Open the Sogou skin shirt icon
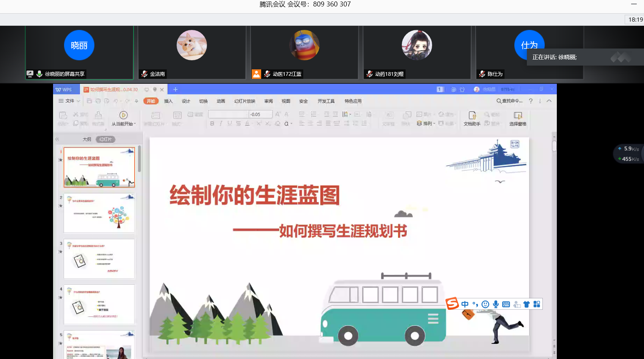 point(526,304)
